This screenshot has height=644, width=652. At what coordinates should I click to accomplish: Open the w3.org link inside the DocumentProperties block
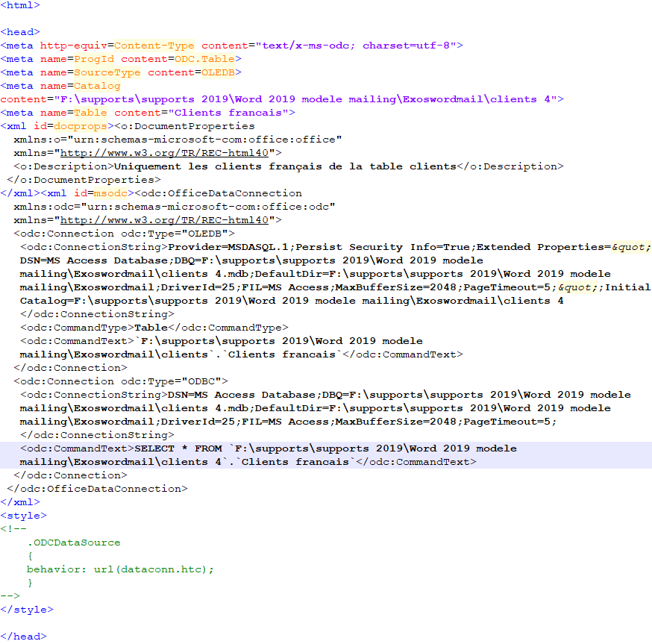164,153
